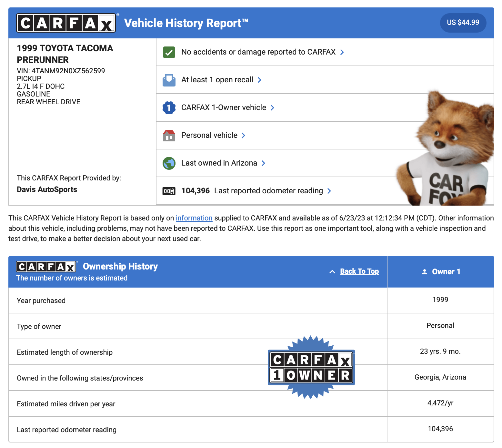Click the CARFAX logo in header

coord(66,23)
